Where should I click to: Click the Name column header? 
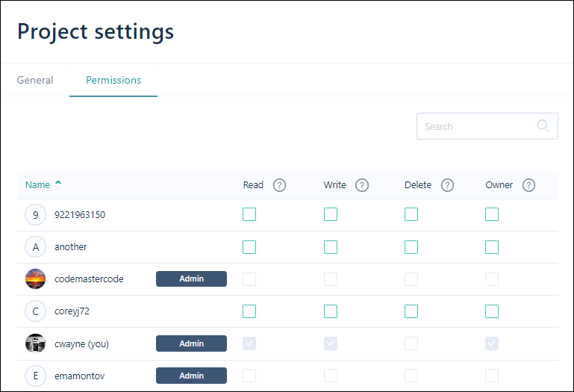(37, 185)
